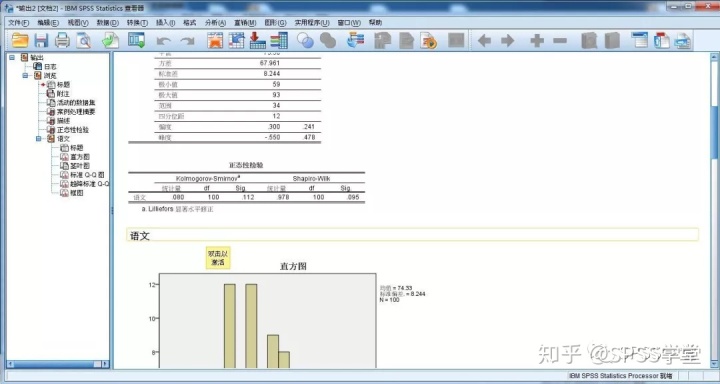Open the 窗口(W) menu
This screenshot has width=720, height=384.
(349, 23)
